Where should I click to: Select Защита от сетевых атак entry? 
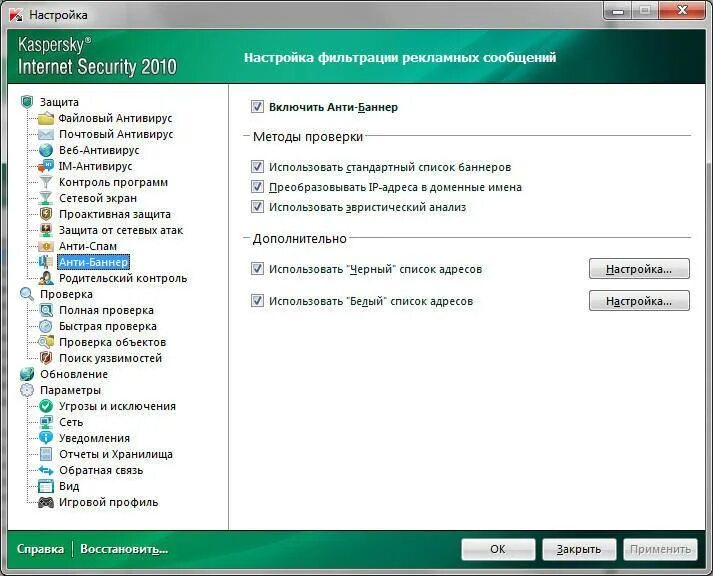coord(121,230)
